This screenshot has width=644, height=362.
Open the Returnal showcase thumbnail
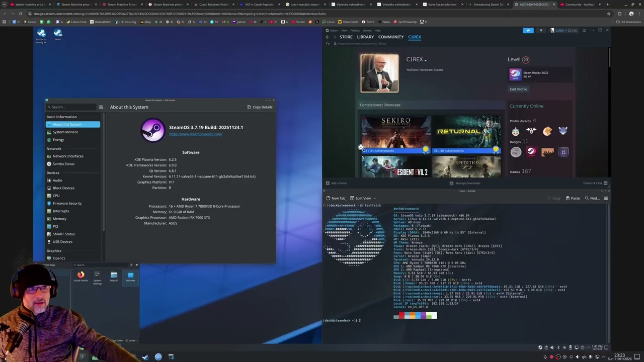click(466, 134)
